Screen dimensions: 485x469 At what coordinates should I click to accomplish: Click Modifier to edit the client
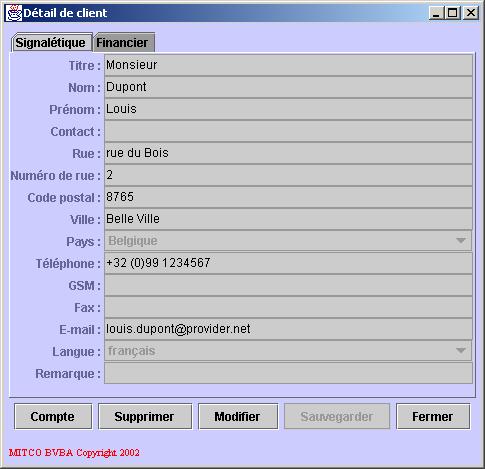click(x=238, y=416)
